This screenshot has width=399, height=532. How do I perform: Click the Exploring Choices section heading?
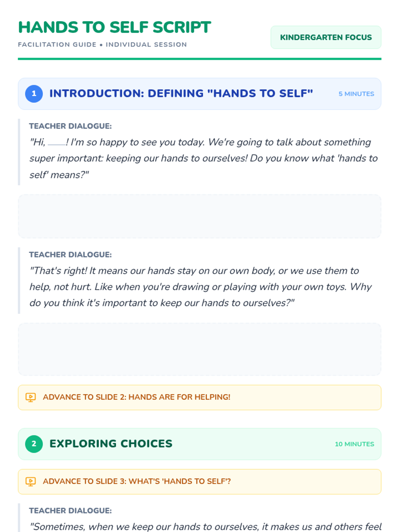pos(111,444)
